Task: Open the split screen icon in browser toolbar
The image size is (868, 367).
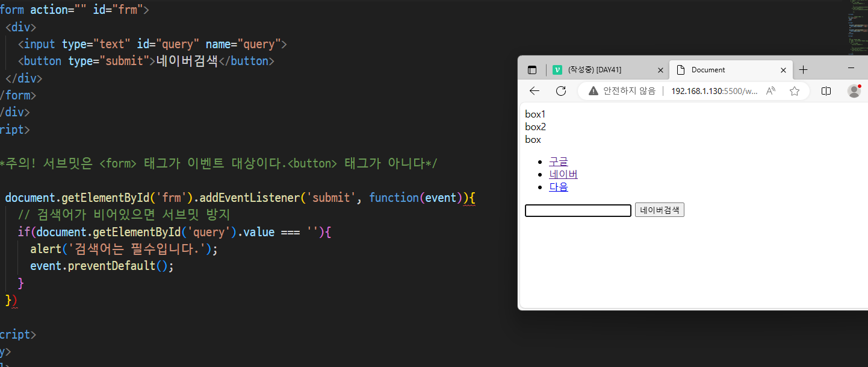Action: click(826, 91)
